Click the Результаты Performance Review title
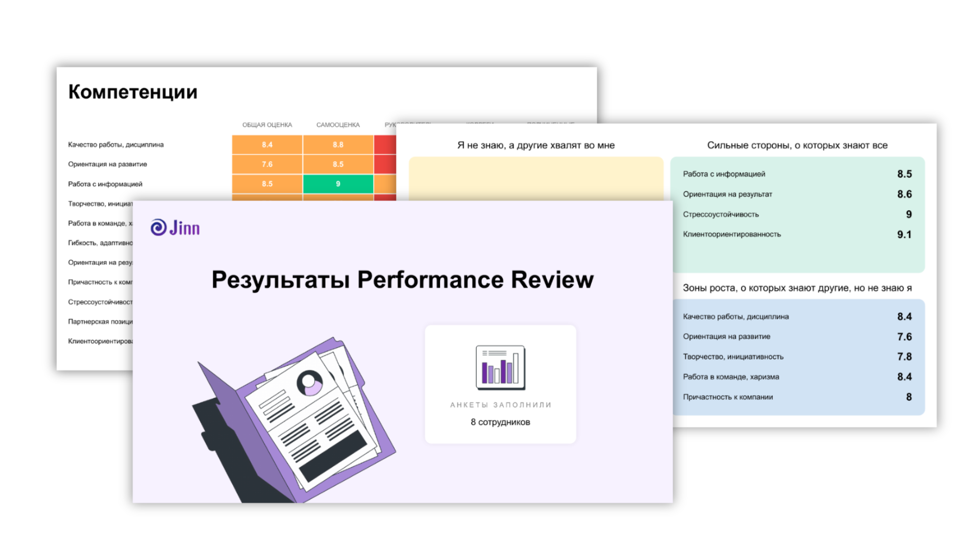Screen dimensions: 980x551 point(403,279)
